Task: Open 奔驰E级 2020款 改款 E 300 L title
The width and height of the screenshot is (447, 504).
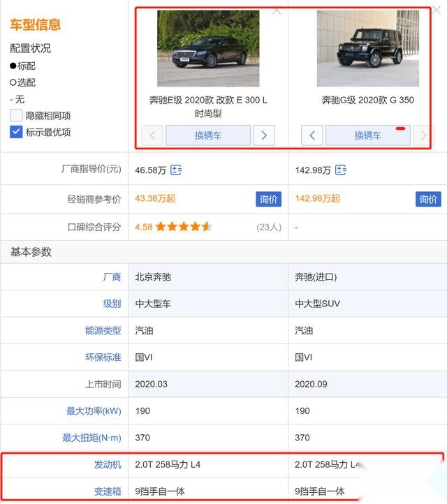Action: point(208,106)
